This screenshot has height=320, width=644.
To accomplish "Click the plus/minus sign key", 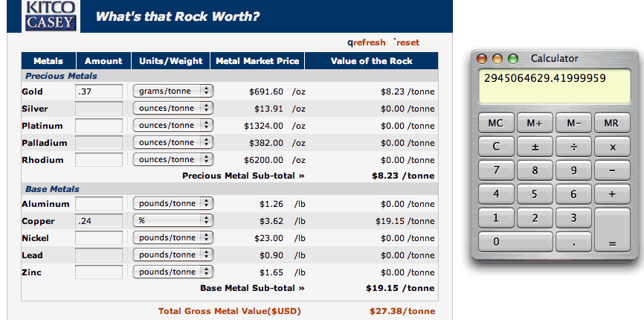I will 535,147.
